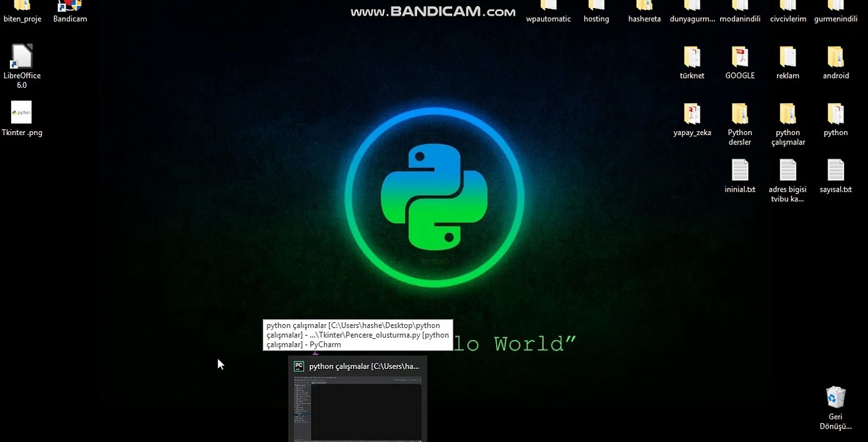This screenshot has height=442, width=868.
Task: Select the ininial.txt text file
Action: (740, 177)
